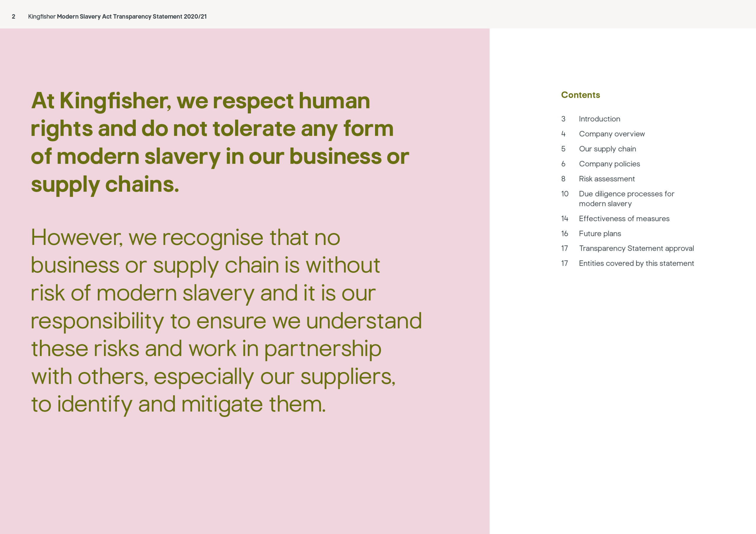Open Our supply chain entry
This screenshot has height=534, width=756.
point(607,149)
